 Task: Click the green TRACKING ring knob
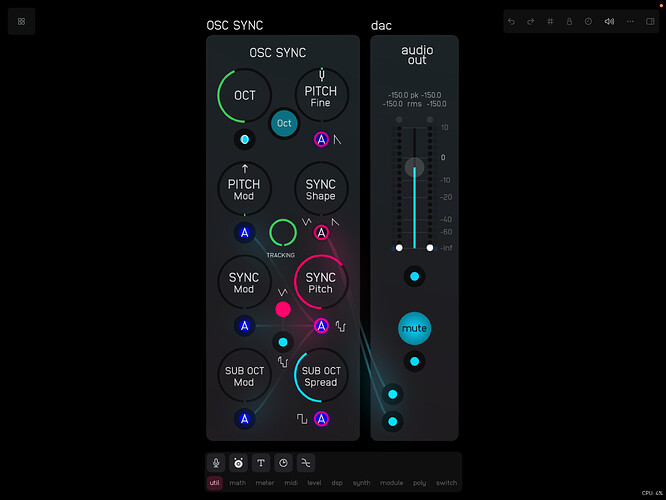[283, 233]
